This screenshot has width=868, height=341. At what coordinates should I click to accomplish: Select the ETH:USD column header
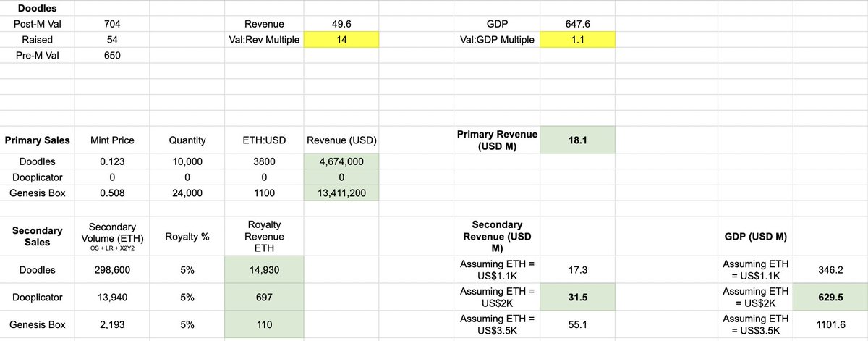pos(265,140)
